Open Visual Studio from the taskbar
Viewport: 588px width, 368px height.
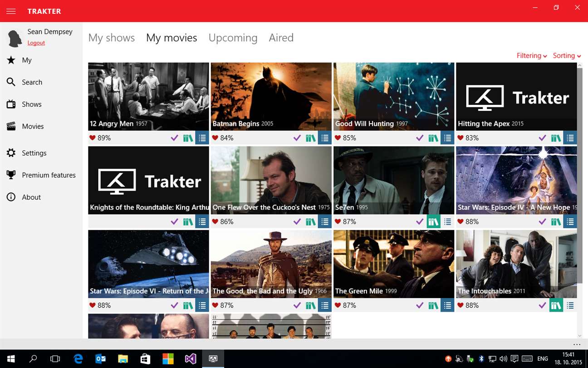(191, 358)
